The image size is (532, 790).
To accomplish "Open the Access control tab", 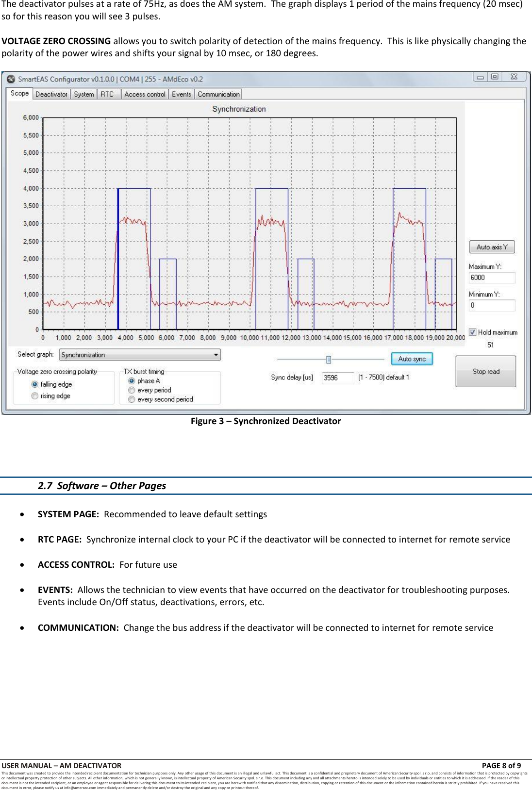I will (145, 94).
